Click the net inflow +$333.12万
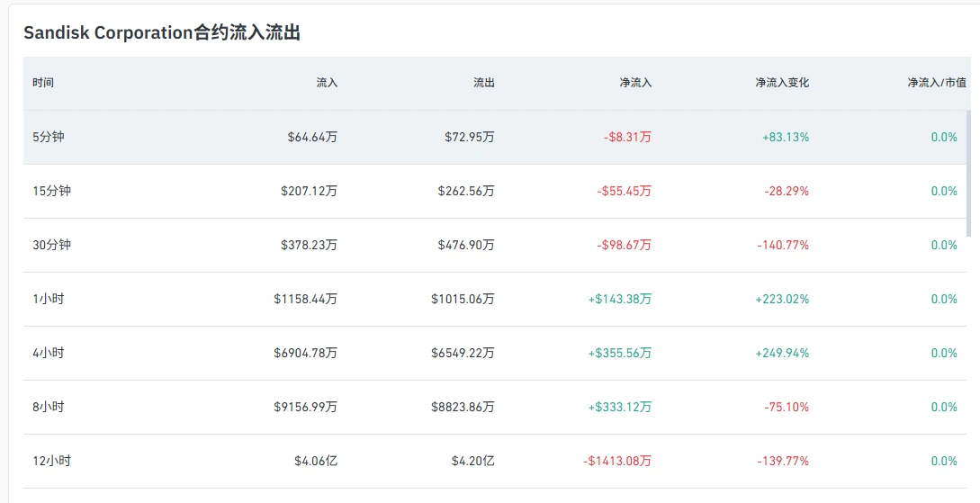The width and height of the screenshot is (980, 503). [620, 407]
